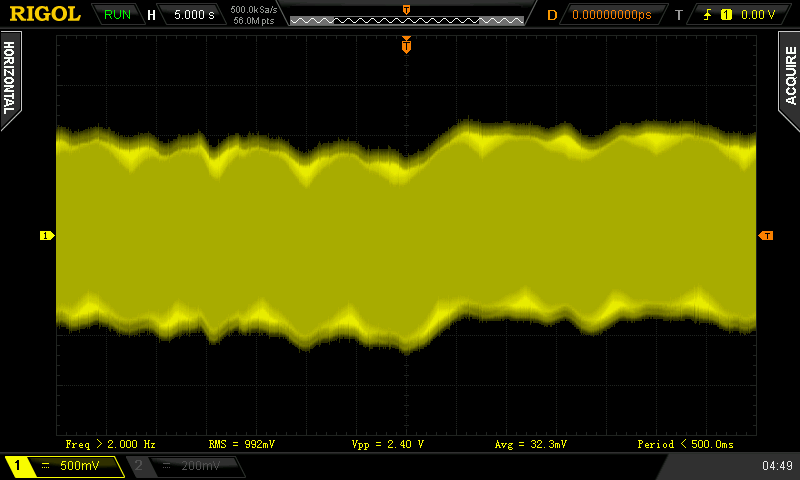Select the channel 1 number badge

point(17,465)
